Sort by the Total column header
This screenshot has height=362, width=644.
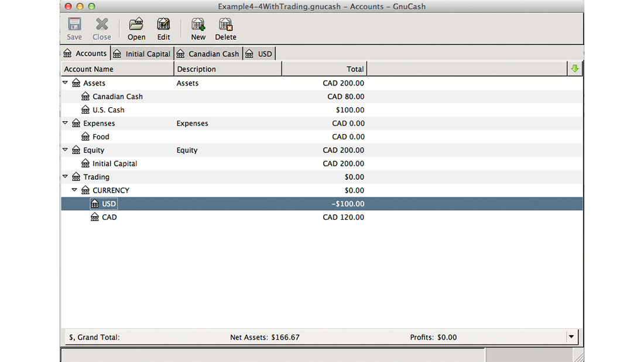(x=324, y=69)
